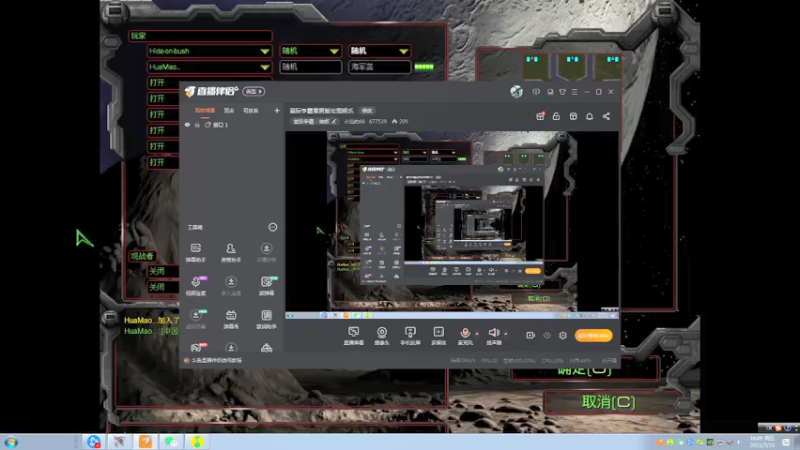Click the FPS:30 status readout

point(489,361)
